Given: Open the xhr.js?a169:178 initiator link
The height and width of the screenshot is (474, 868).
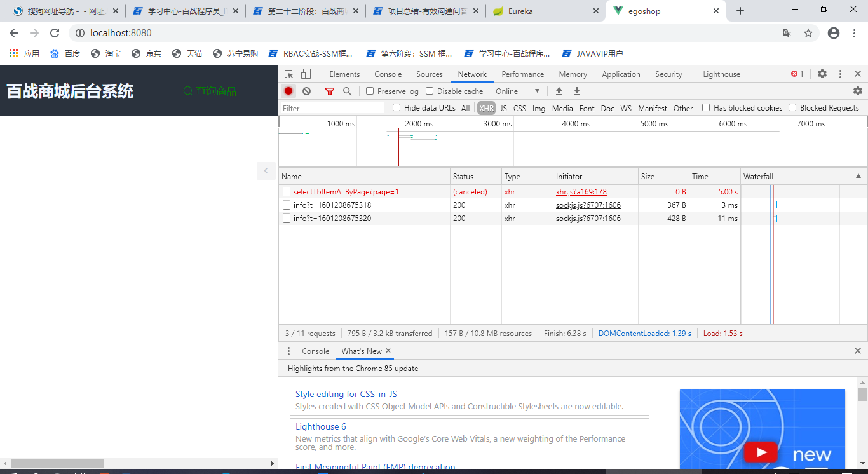Looking at the screenshot, I should click(581, 191).
